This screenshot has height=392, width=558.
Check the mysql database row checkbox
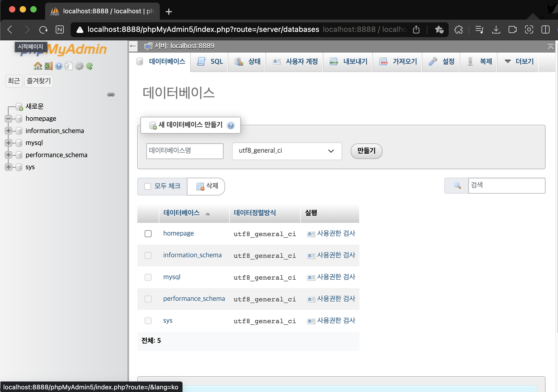(x=148, y=277)
